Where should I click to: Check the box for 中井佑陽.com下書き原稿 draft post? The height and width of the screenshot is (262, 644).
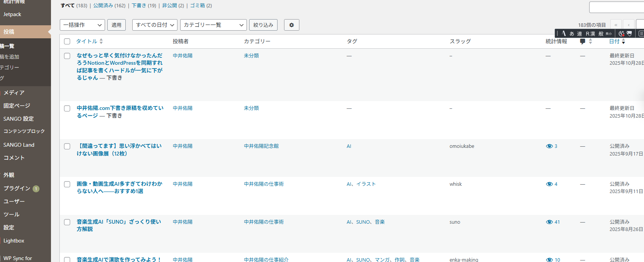67,108
